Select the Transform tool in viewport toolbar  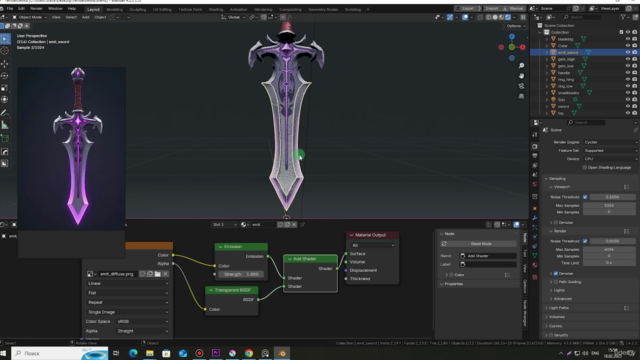(5, 100)
